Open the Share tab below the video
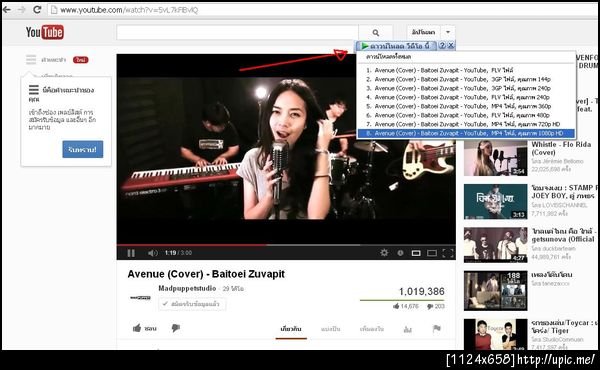Image resolution: width=600 pixels, height=370 pixels. point(331,329)
